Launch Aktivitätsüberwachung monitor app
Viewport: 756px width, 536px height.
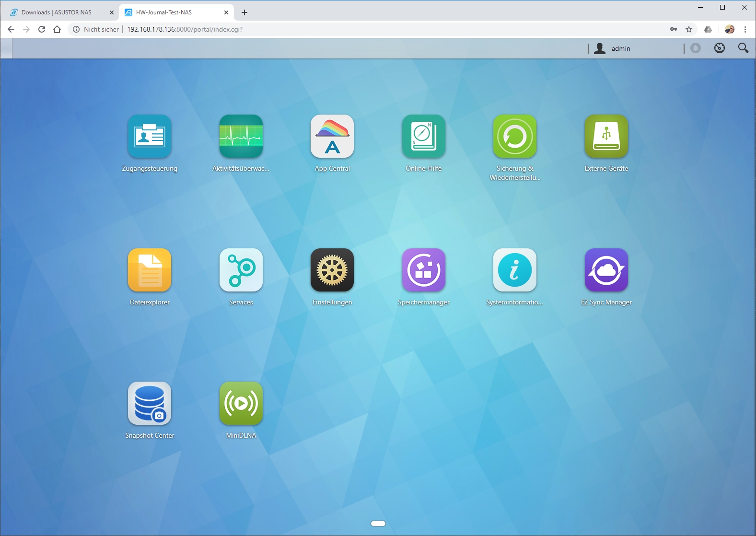point(241,137)
